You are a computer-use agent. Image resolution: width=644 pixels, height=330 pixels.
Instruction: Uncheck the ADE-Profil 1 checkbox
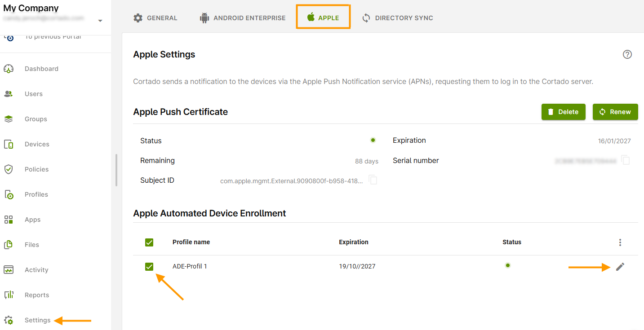(149, 267)
